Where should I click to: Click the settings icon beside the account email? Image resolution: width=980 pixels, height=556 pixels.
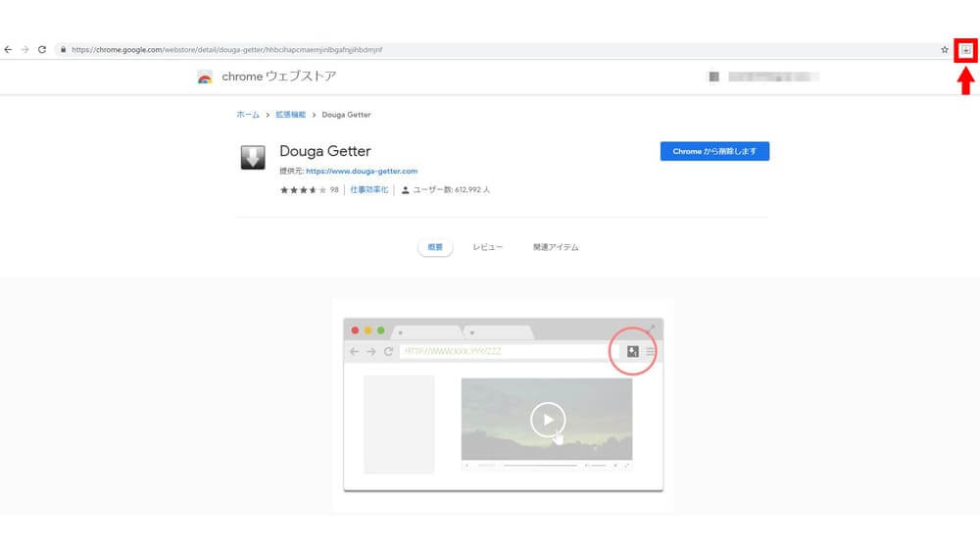[x=713, y=76]
